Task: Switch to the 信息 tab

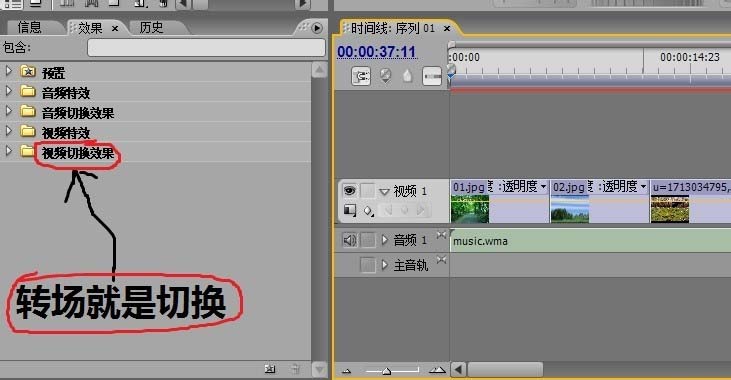Action: 30,28
